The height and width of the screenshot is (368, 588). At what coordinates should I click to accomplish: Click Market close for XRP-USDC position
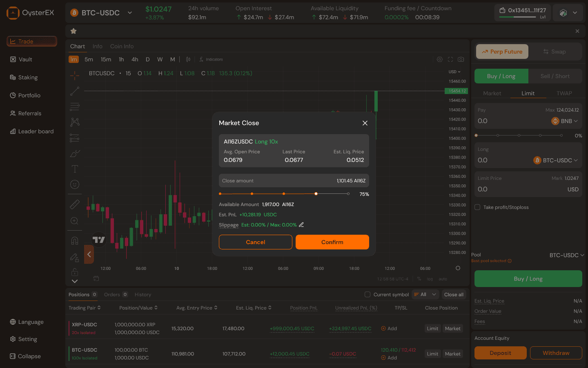(452, 328)
